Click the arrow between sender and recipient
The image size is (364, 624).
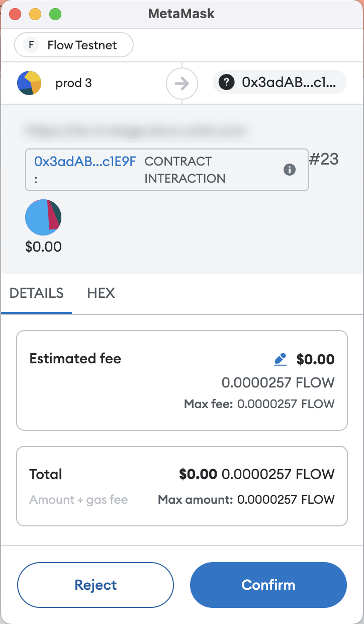click(182, 83)
